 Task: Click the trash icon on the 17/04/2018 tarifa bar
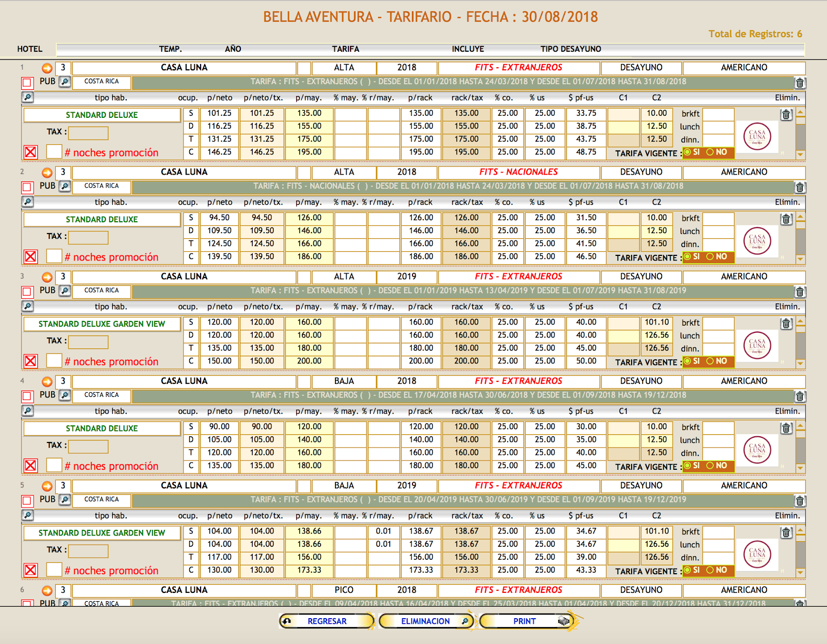(x=800, y=396)
